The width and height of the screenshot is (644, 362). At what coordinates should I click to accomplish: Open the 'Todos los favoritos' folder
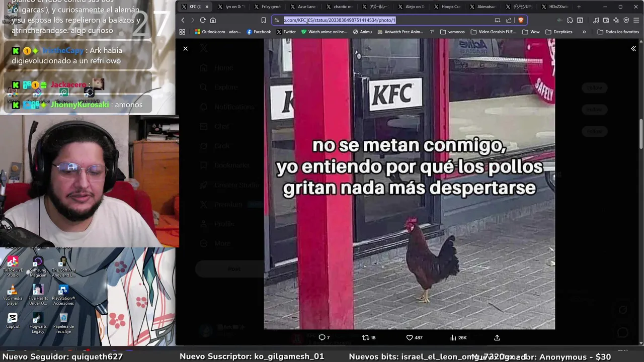click(618, 32)
